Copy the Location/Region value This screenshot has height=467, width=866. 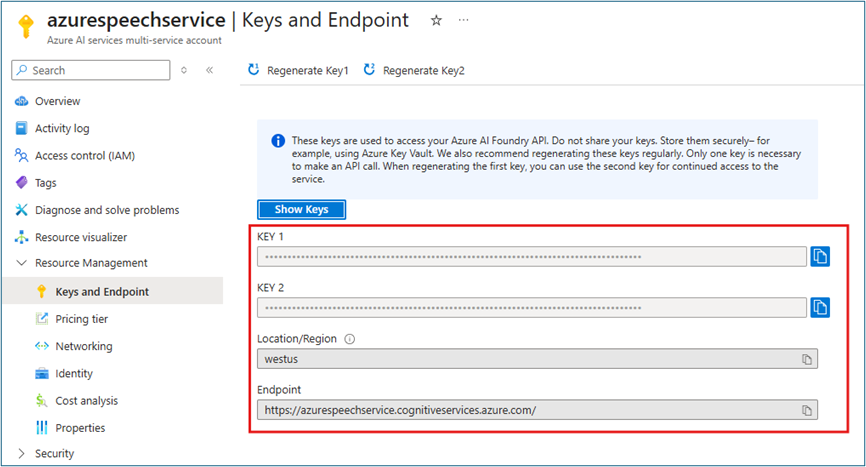click(807, 359)
